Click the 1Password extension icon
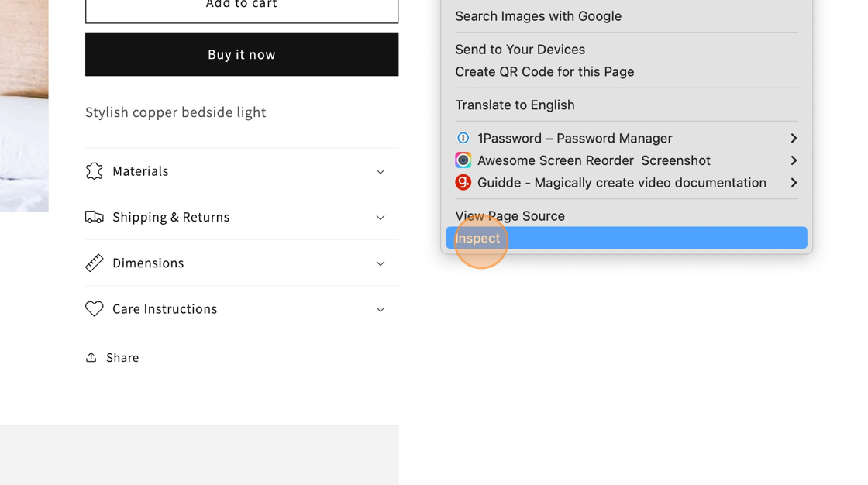This screenshot has width=868, height=485. [x=463, y=138]
